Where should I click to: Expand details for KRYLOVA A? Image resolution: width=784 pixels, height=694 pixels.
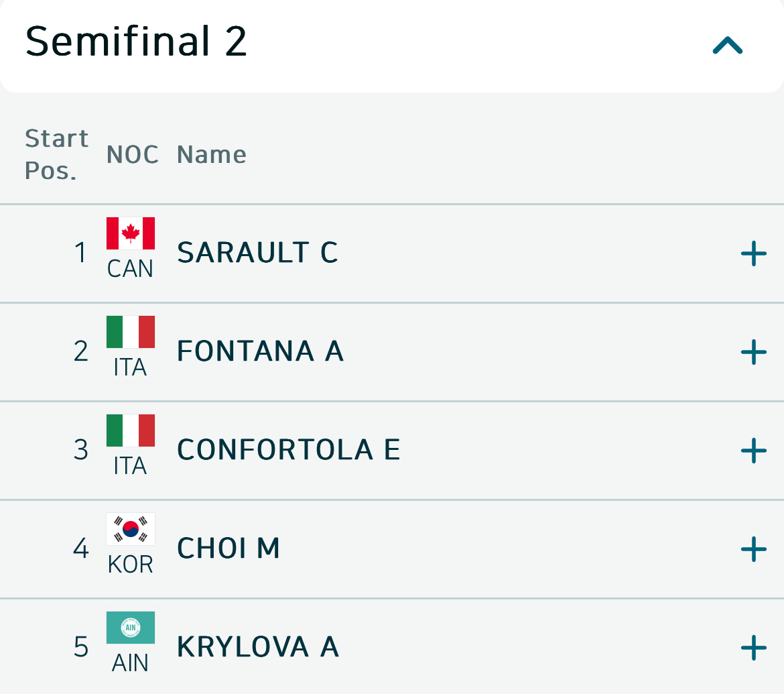(753, 648)
